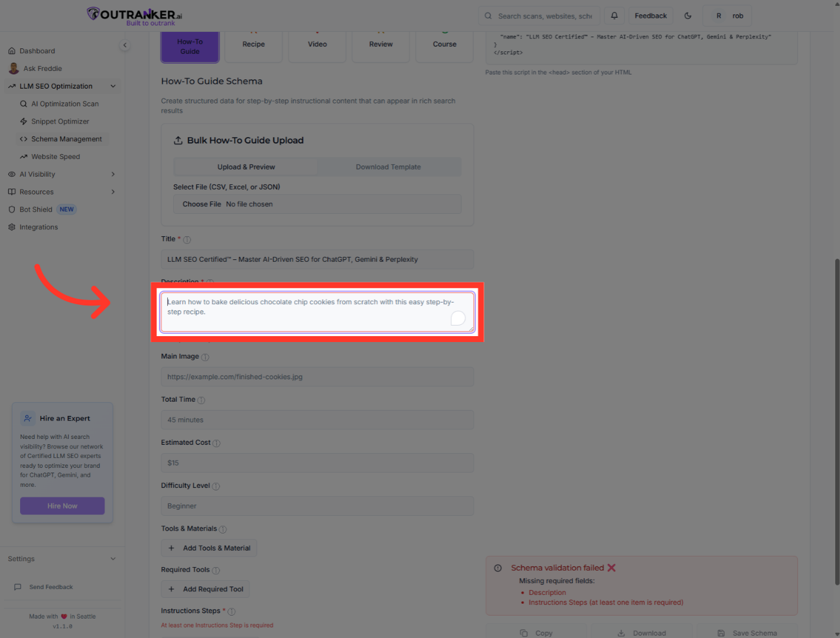The image size is (840, 638).
Task: Open the Integrations page
Action: coord(38,227)
